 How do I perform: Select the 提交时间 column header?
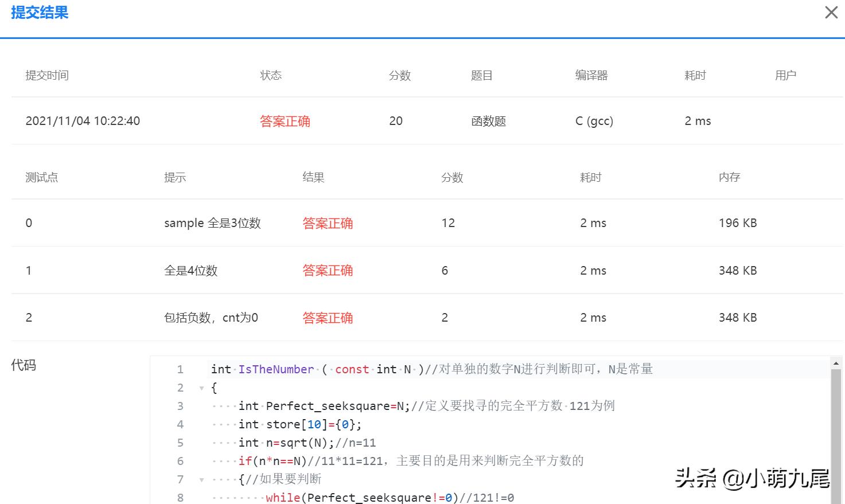click(x=47, y=75)
